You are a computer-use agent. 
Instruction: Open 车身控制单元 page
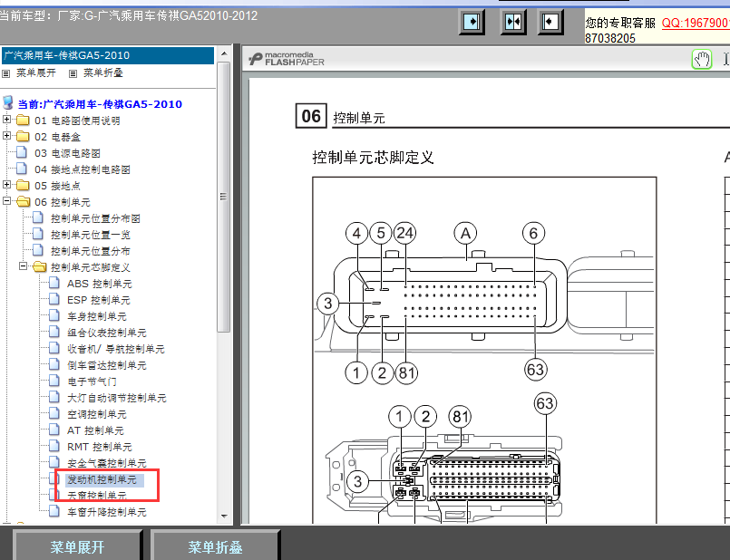point(97,316)
